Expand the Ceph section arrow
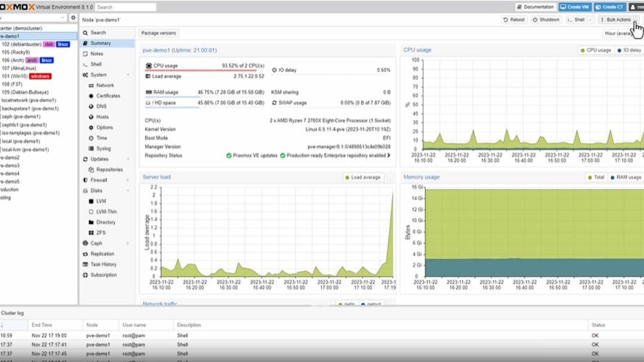The image size is (644, 362). (128, 243)
